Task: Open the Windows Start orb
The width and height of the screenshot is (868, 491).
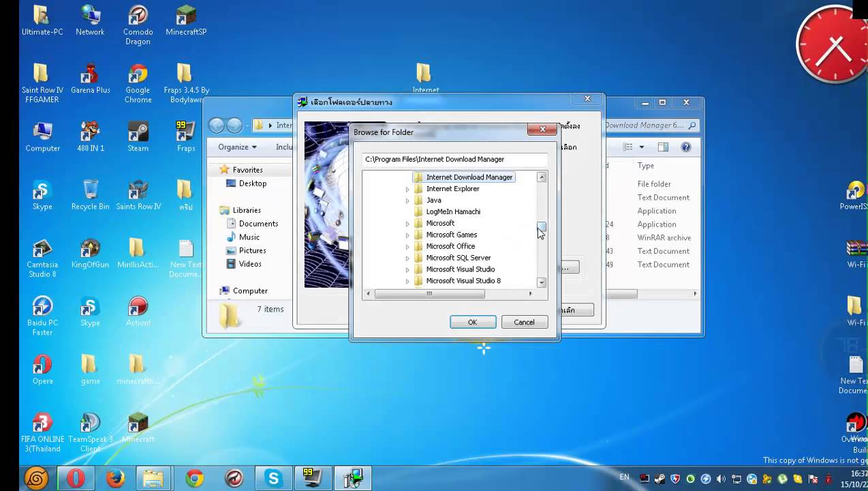Action: click(x=35, y=479)
